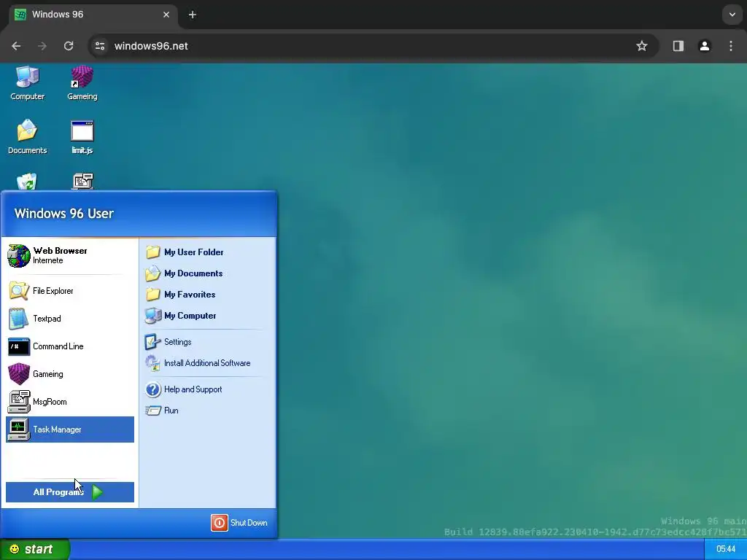Image resolution: width=747 pixels, height=560 pixels.
Task: Open the tab search dropdown arrow
Action: [732, 15]
